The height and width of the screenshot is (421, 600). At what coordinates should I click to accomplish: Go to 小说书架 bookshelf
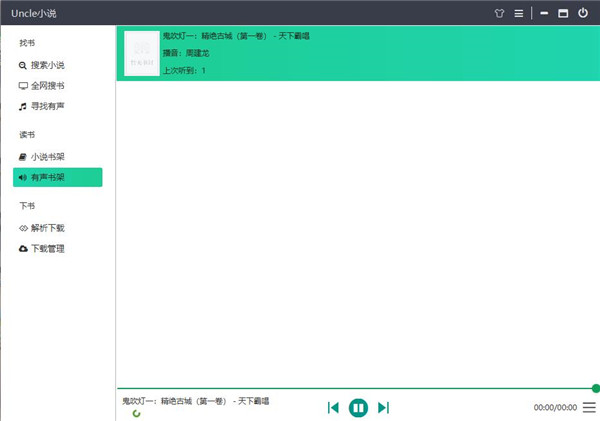(x=47, y=157)
